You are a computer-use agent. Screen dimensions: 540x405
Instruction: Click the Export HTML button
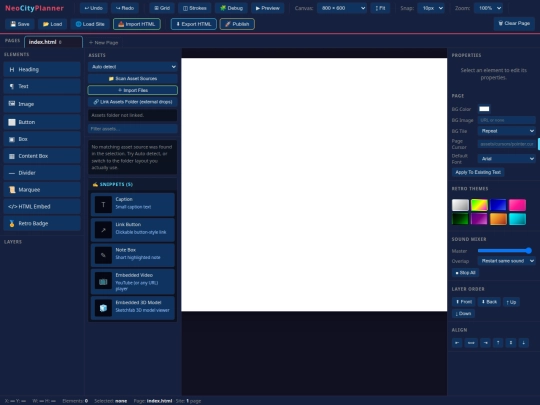coord(194,24)
